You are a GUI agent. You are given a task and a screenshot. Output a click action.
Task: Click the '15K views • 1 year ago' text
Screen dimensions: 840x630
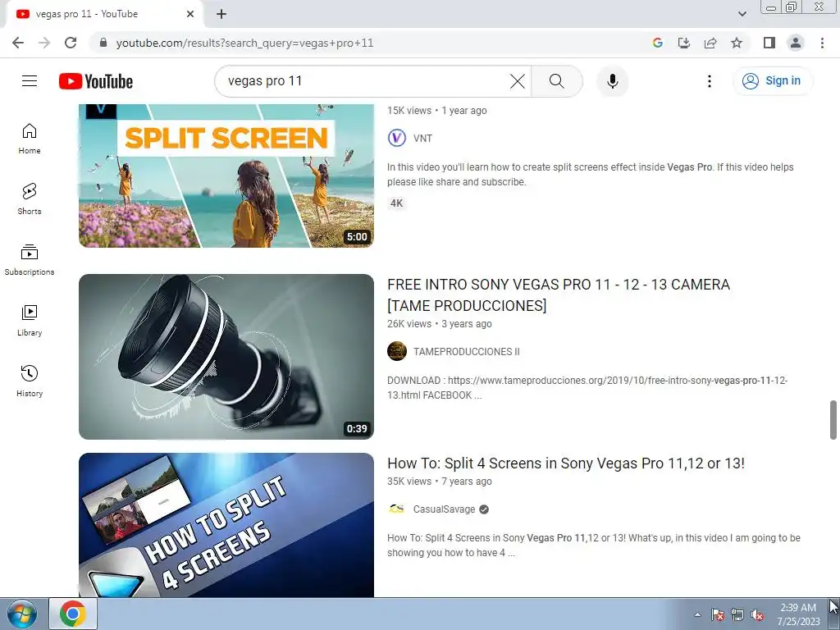(x=437, y=111)
